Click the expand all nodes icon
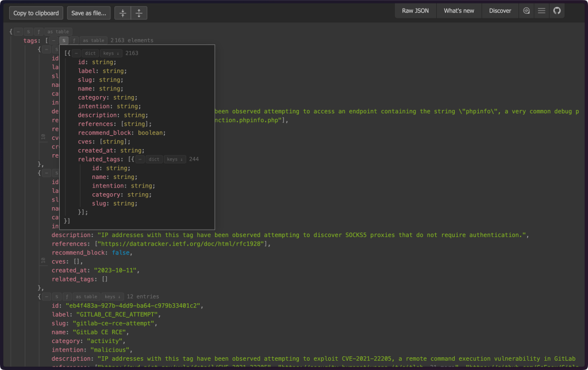This screenshot has height=370, width=588. pyautogui.click(x=139, y=13)
